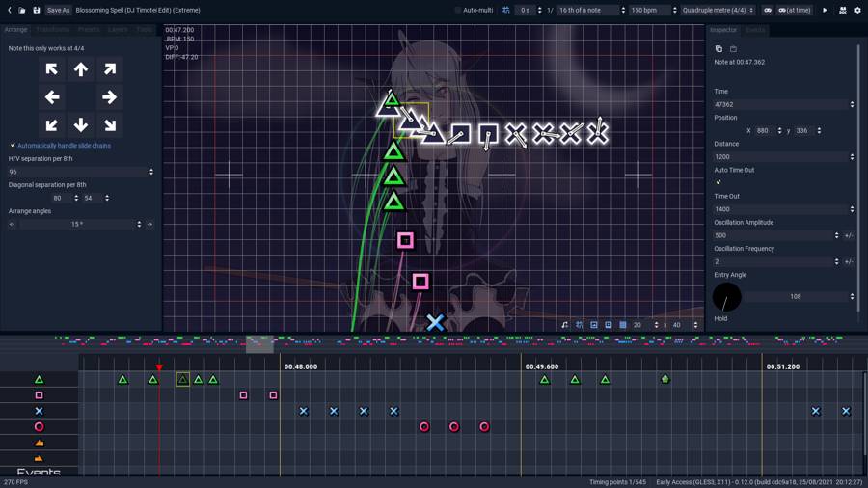Click the copy icon in Inspector panel
Viewport: 868px width, 488px height.
pos(719,48)
